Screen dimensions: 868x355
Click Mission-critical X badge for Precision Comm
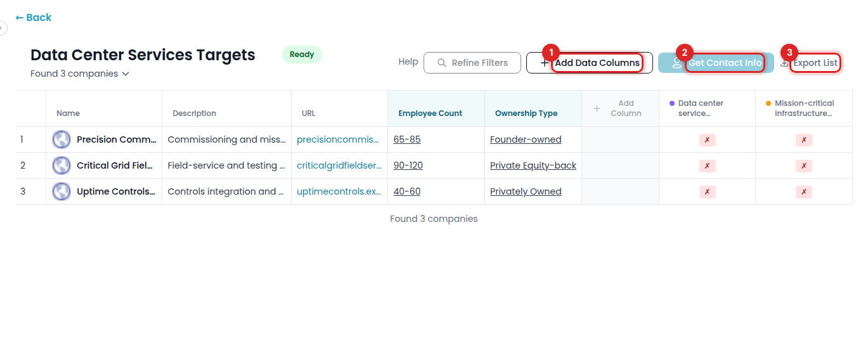pyautogui.click(x=804, y=140)
